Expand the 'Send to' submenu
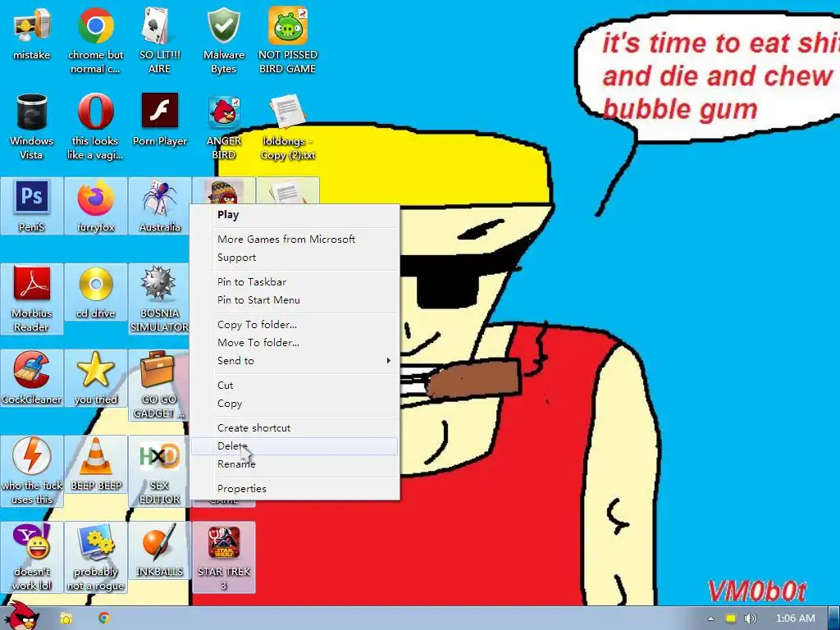 (294, 361)
